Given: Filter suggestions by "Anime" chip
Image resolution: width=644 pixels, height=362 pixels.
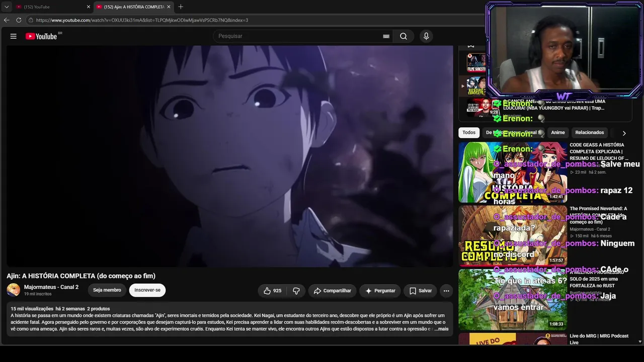Looking at the screenshot, I should tap(558, 133).
